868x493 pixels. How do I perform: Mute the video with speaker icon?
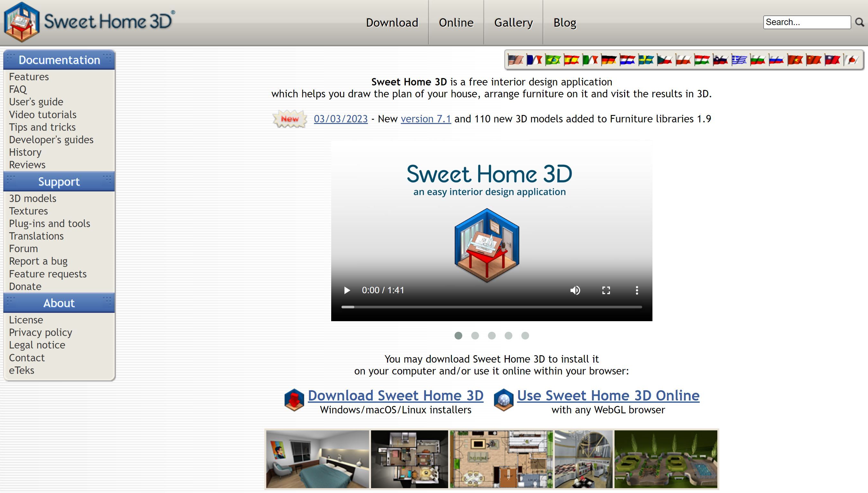(575, 290)
